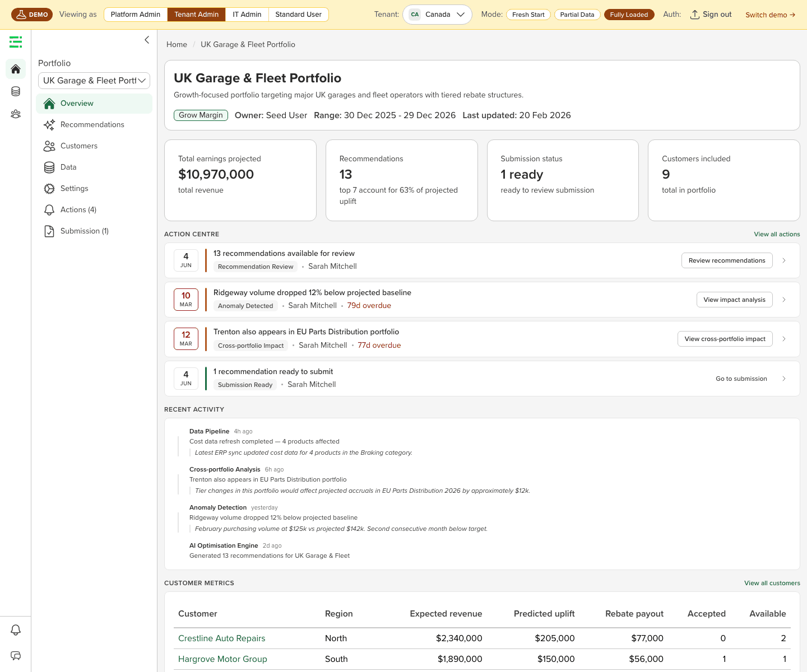Open Data in the sidebar

(94, 167)
